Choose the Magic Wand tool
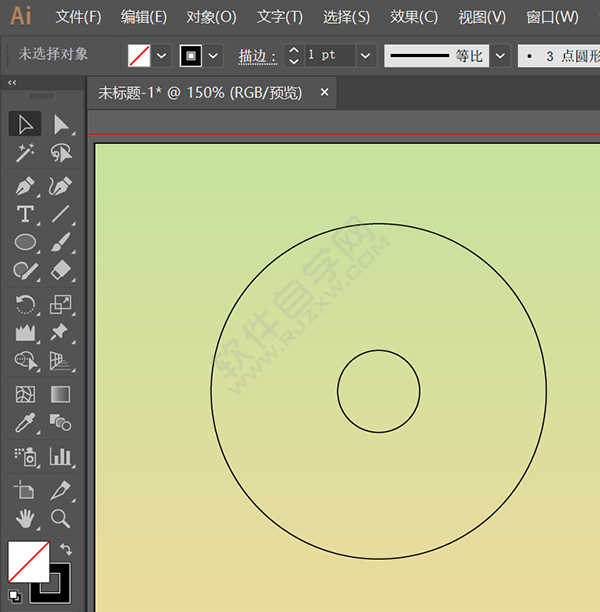Viewport: 600px width, 612px height. [x=25, y=153]
